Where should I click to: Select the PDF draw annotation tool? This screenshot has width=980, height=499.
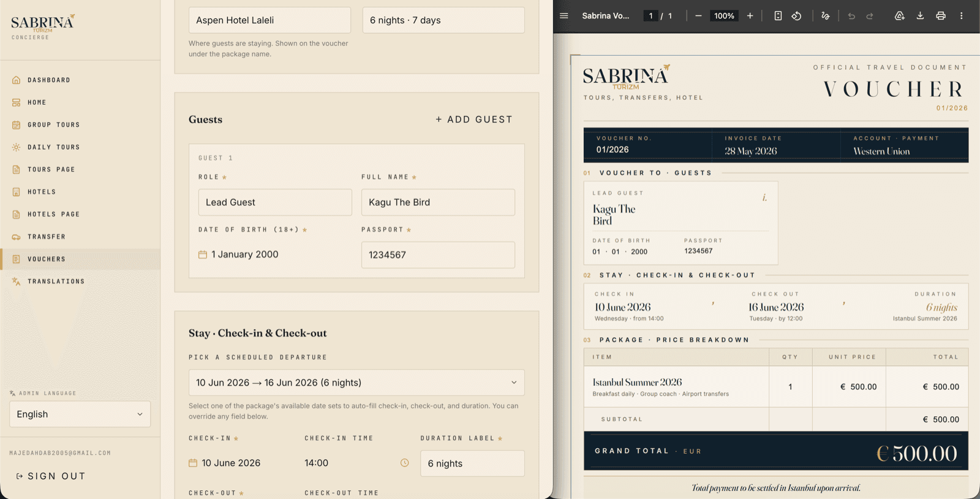[825, 16]
